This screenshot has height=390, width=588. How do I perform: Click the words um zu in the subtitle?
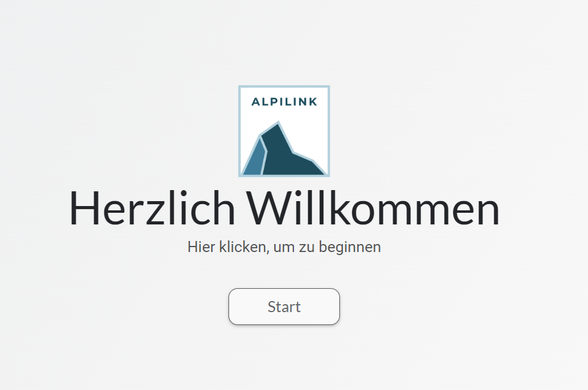coord(295,247)
